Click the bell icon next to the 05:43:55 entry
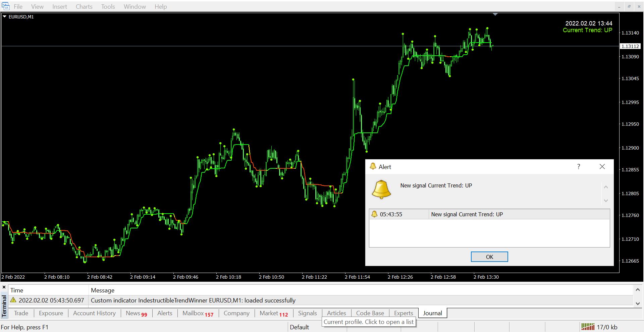Screen dimensions: 644x332 [374, 214]
